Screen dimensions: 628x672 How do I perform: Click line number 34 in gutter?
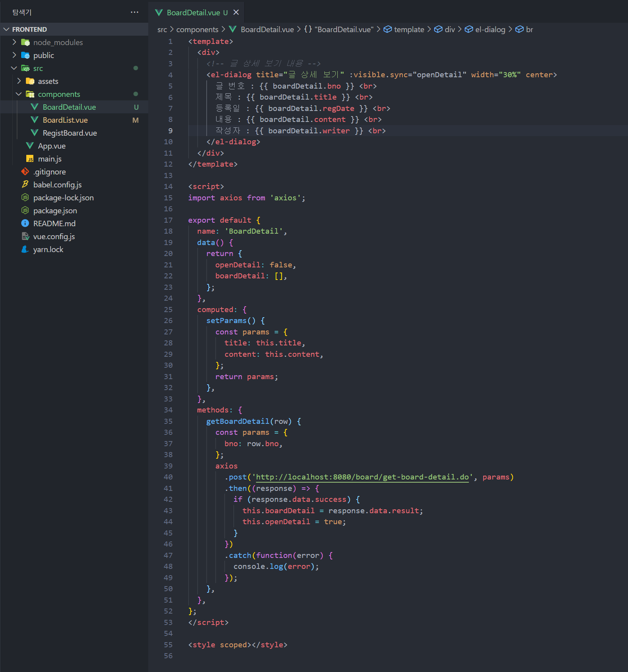tap(168, 410)
